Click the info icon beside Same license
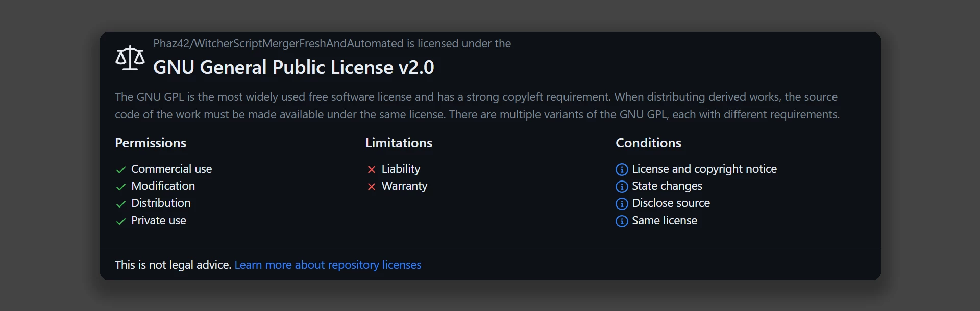Image resolution: width=980 pixels, height=311 pixels. (x=622, y=221)
